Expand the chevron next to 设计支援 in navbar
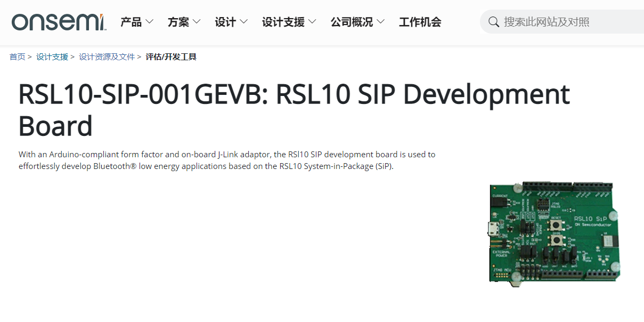 tap(312, 22)
